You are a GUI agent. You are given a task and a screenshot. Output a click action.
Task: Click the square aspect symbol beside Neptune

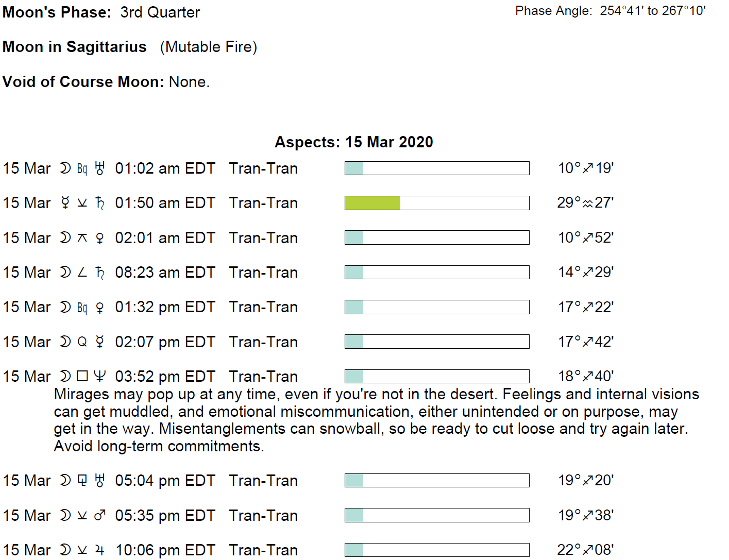(x=82, y=377)
